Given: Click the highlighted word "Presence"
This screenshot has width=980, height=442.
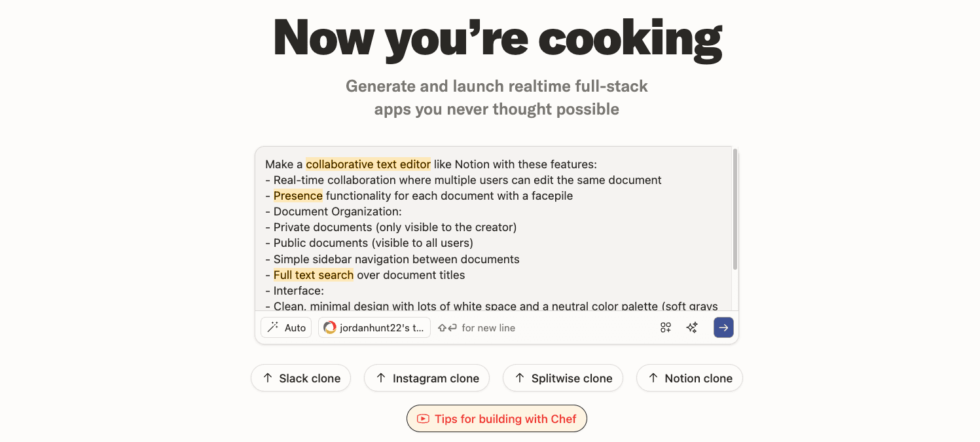Looking at the screenshot, I should tap(298, 196).
